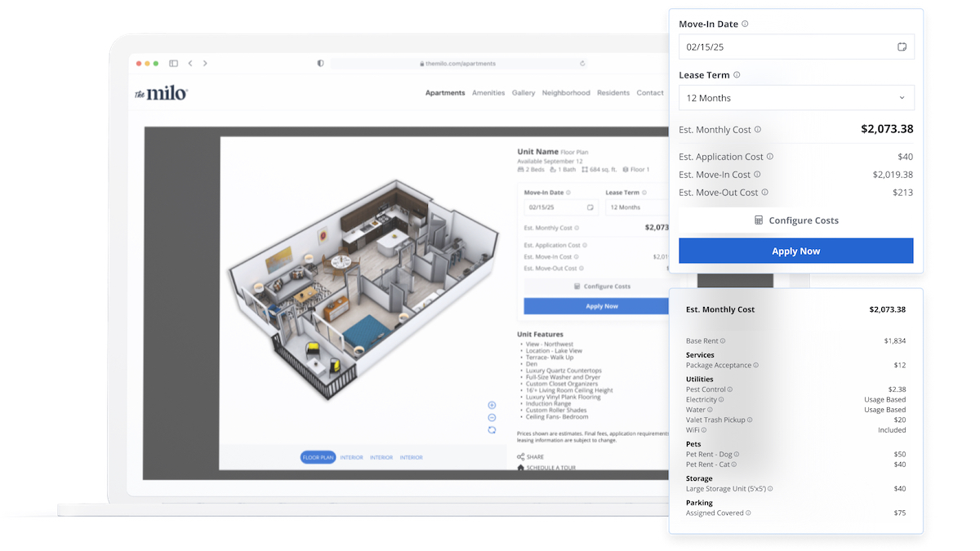
Task: Switch to the FLOOR PLAN tab
Action: click(318, 457)
